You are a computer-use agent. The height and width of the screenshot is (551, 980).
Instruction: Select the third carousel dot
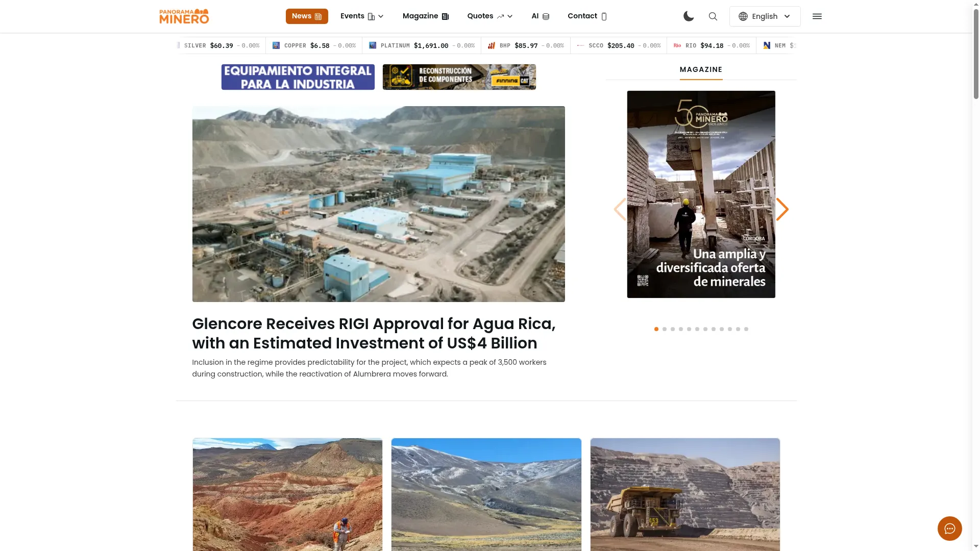(673, 329)
